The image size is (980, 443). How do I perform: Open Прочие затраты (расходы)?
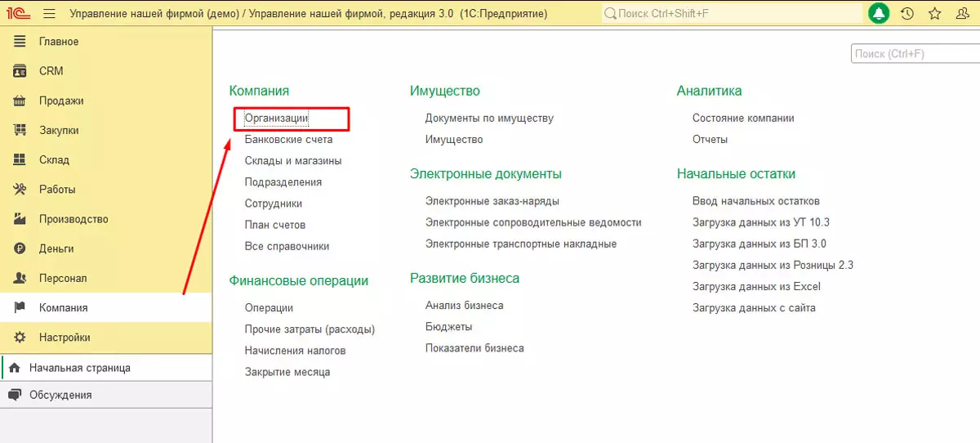click(310, 329)
